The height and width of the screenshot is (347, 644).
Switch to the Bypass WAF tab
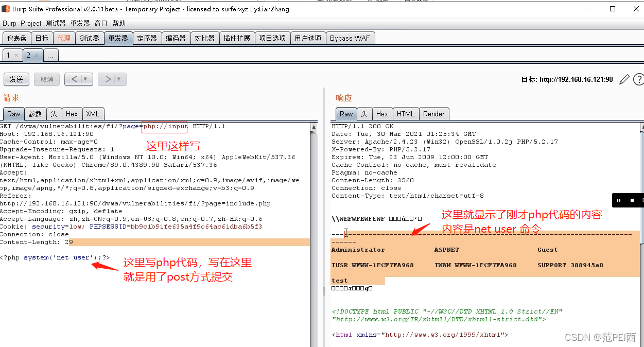[350, 38]
